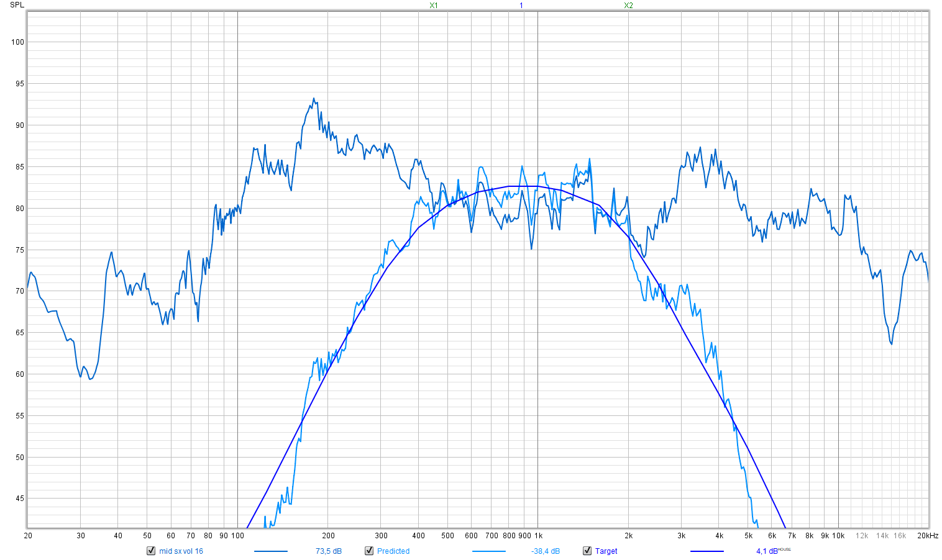Click the 10k label on the frequency axis
Screen dimensions: 942x560
point(838,536)
